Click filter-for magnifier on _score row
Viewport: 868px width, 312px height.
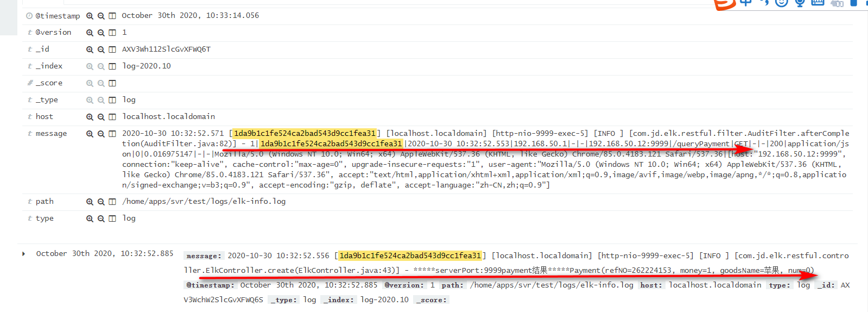(90, 83)
